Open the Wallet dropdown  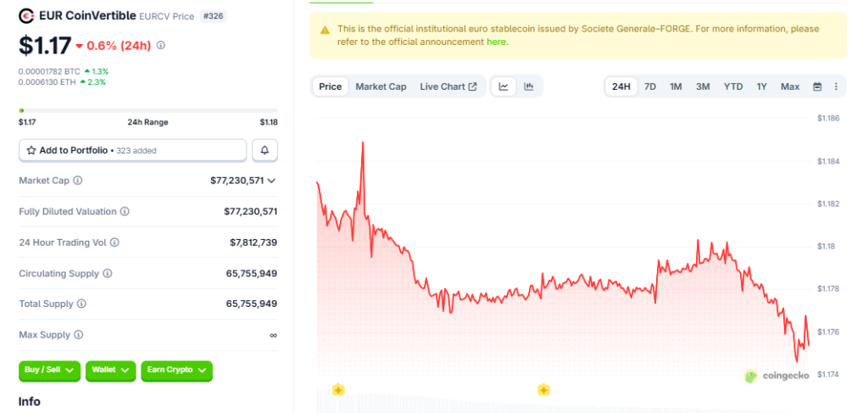point(110,370)
